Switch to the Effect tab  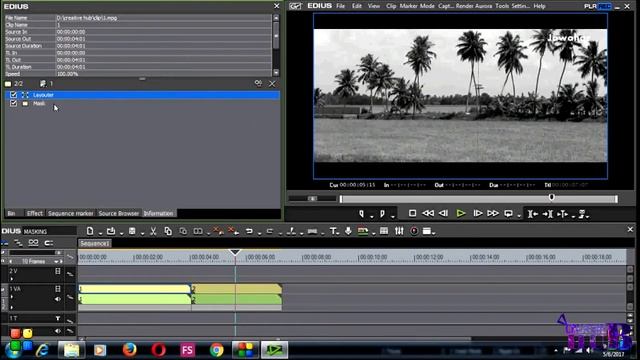tap(35, 213)
